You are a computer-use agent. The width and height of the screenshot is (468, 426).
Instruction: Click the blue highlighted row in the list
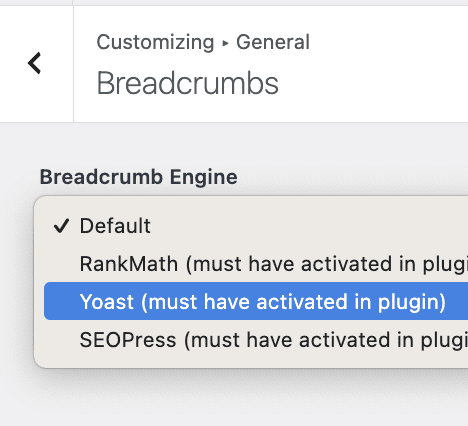tap(256, 301)
